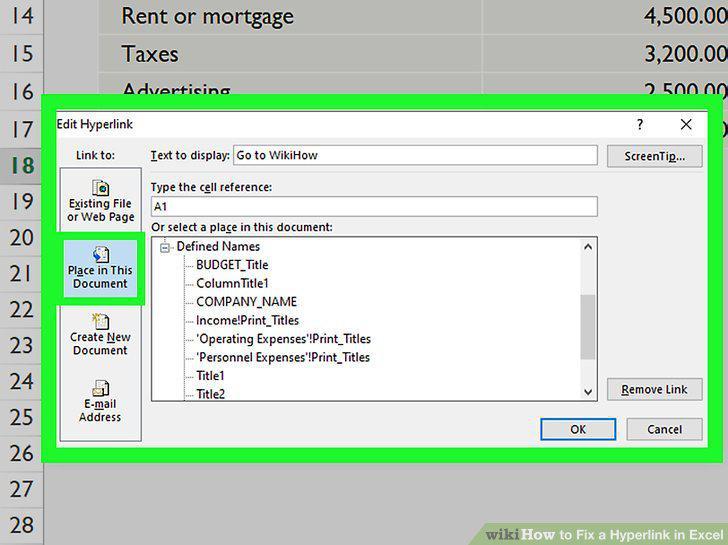Collapse the Defined Names tree node
This screenshot has width=728, height=545.
coord(165,248)
